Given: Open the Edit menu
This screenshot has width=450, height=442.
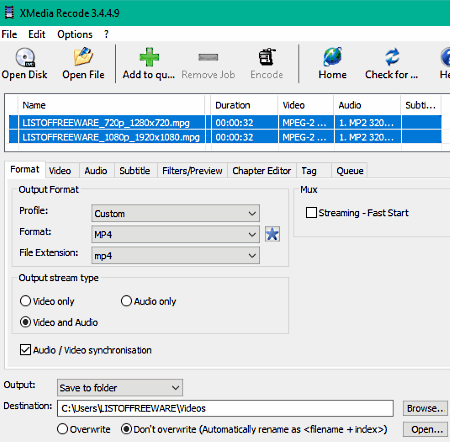Looking at the screenshot, I should [37, 34].
